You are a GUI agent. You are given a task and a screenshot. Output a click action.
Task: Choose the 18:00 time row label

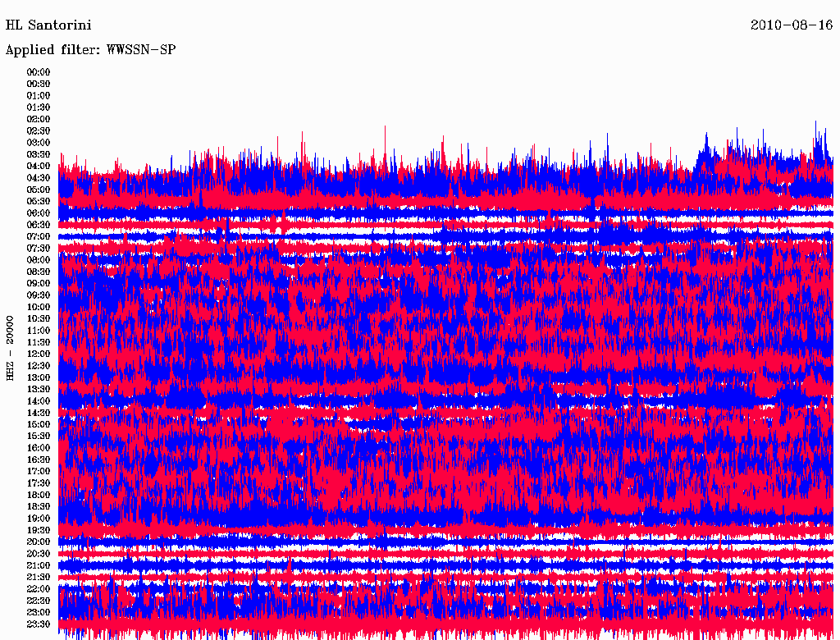pos(39,496)
